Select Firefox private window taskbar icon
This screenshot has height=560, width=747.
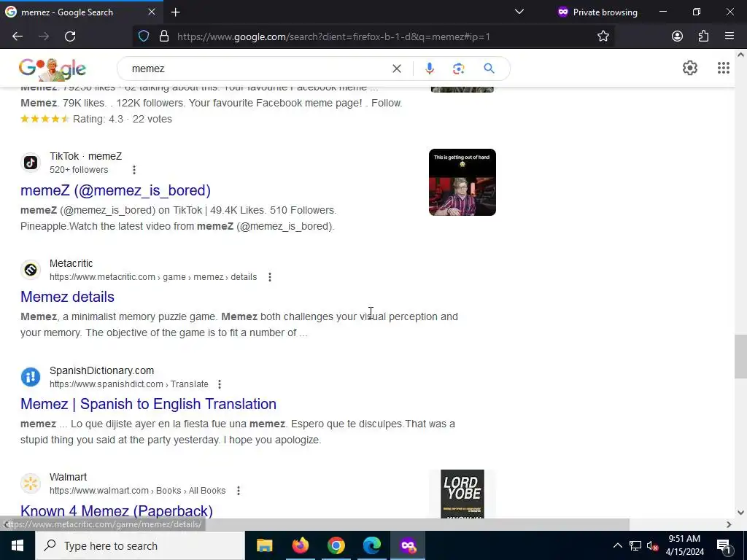tap(408, 545)
